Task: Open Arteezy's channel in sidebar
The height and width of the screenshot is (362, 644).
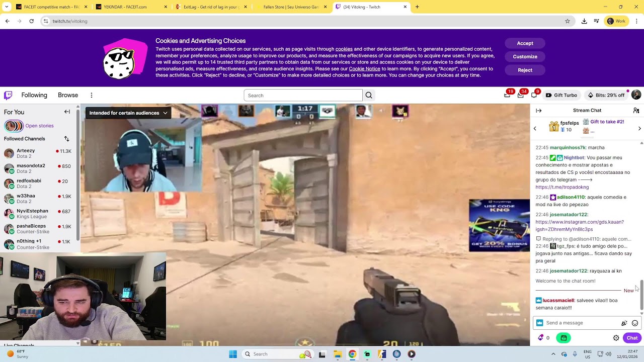Action: [38, 153]
